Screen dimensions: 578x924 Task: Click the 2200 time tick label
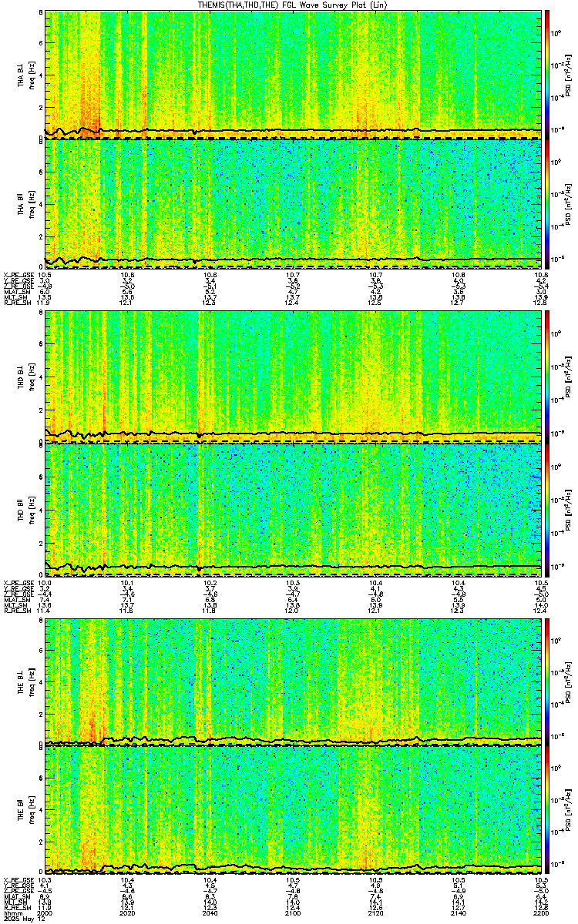540,912
